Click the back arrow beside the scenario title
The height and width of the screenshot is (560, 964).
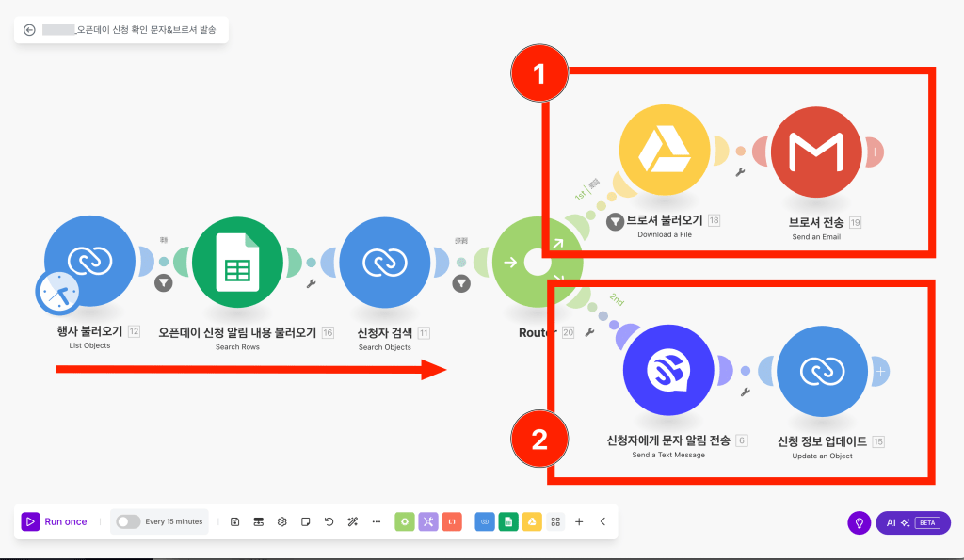pyautogui.click(x=31, y=29)
